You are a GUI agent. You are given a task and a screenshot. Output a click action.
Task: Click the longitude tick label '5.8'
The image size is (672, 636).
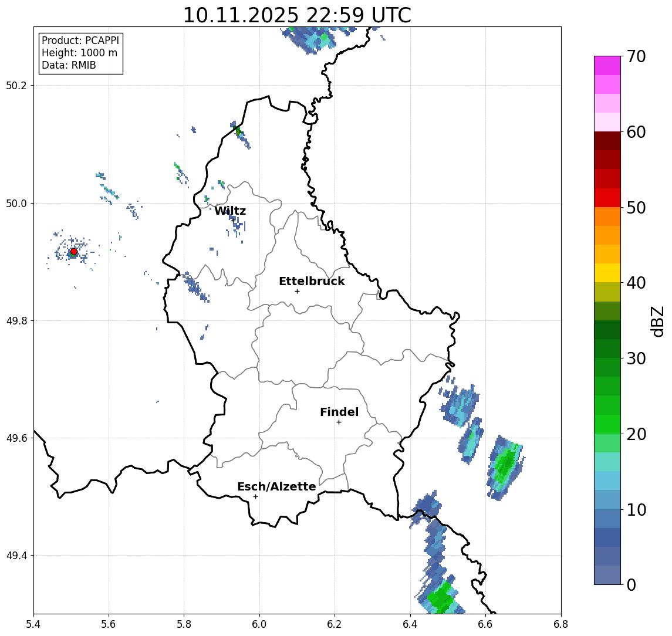pos(184,624)
